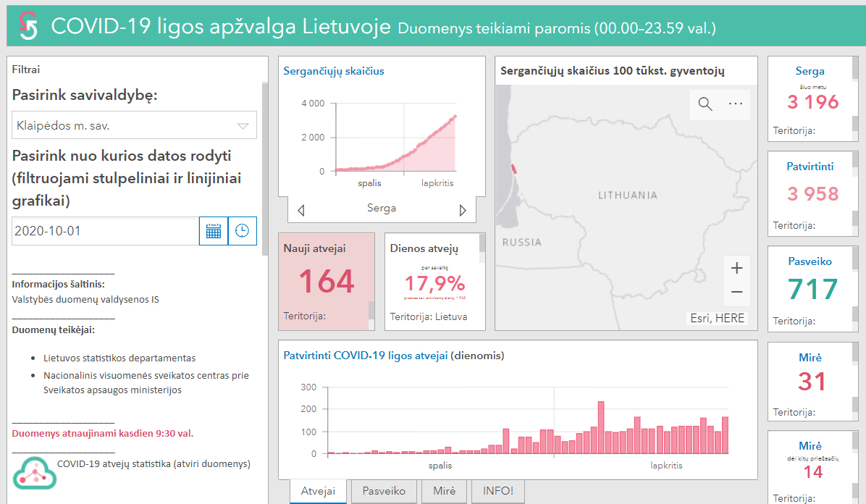
Task: Click the map search magnifier icon
Action: point(705,104)
